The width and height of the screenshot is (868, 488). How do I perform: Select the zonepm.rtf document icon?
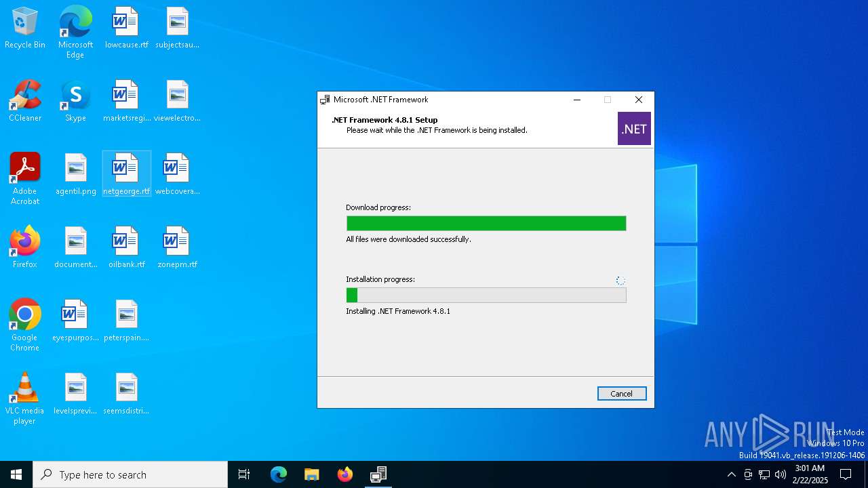[x=177, y=248]
